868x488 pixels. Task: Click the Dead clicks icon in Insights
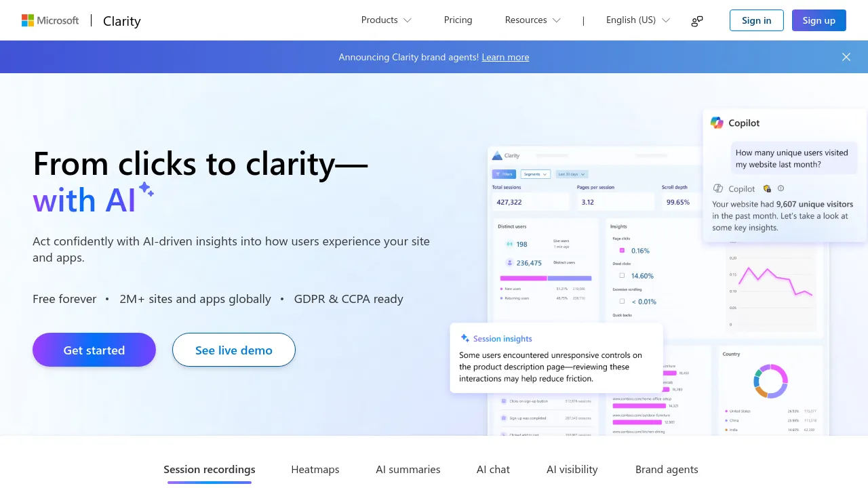coord(622,276)
